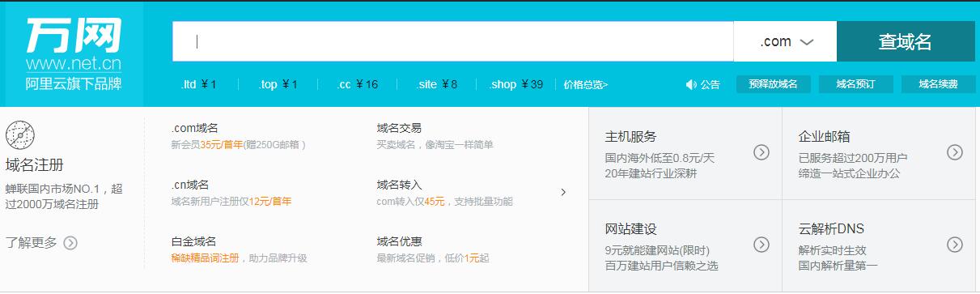Click the arrow circle in 云解析DNS card
The image size is (980, 294).
(955, 244)
